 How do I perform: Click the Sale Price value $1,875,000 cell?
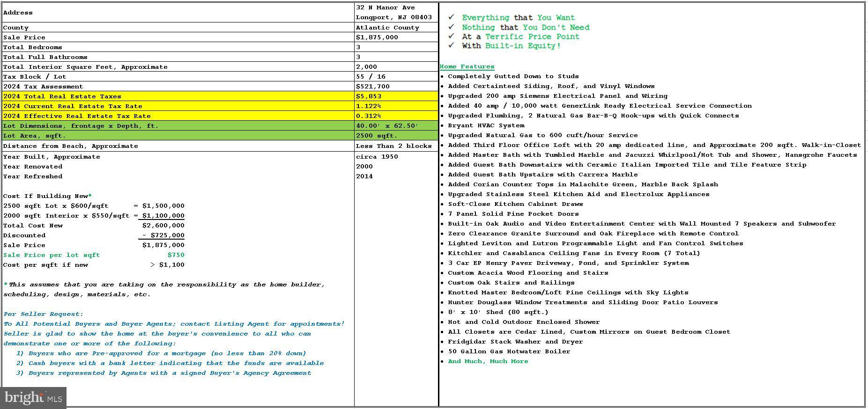pos(396,37)
